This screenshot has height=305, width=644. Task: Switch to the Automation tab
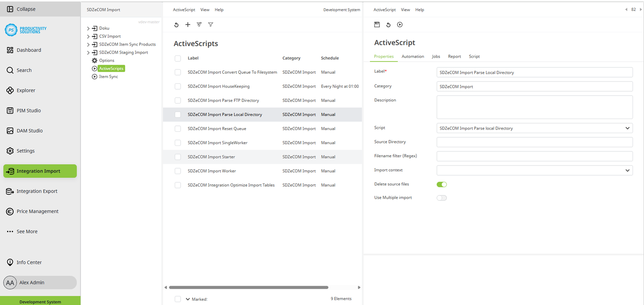tap(412, 56)
